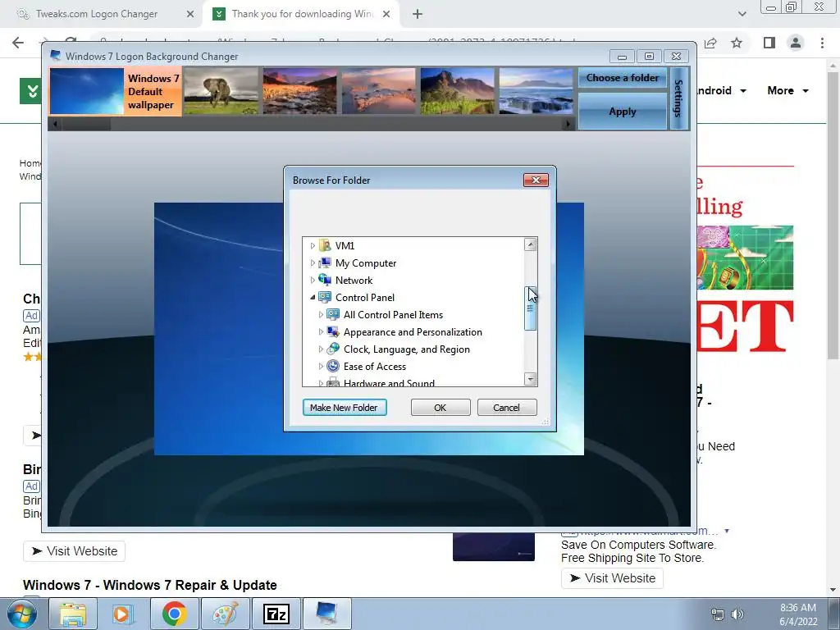Click wallpaper strip right arrow
The height and width of the screenshot is (630, 840).
point(568,125)
